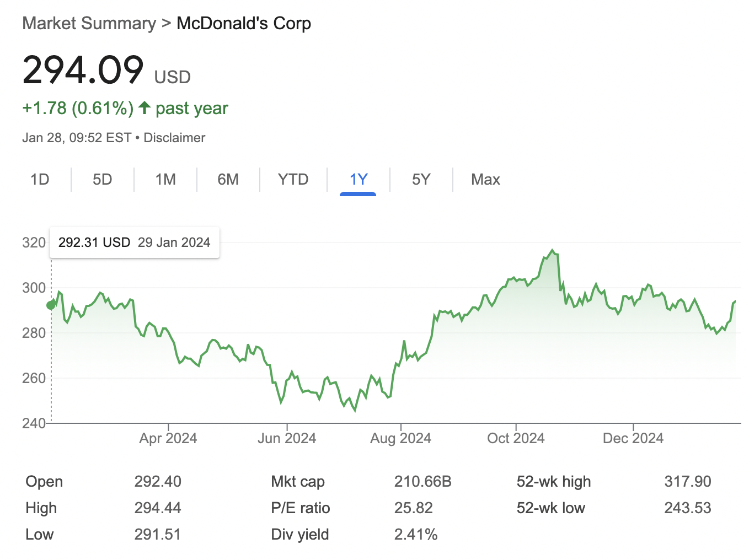Click the 52-wk high value 317.90
The width and height of the screenshot is (749, 560).
(687, 482)
